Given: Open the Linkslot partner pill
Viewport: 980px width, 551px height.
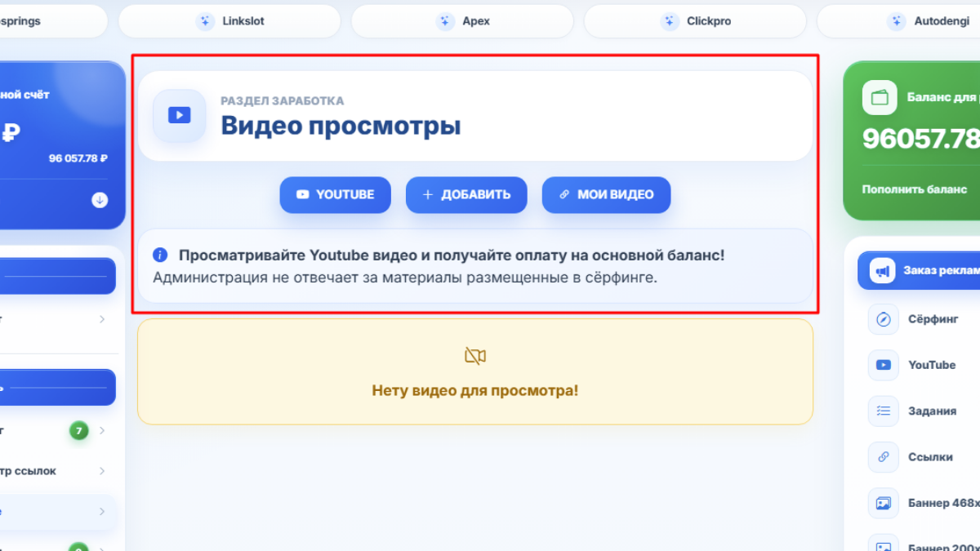Looking at the screenshot, I should 229,21.
